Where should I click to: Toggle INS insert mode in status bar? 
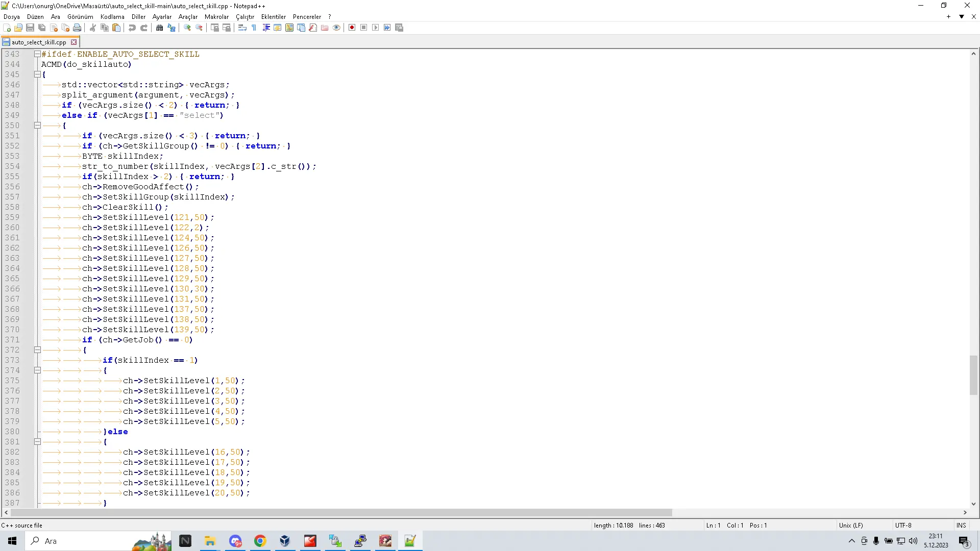click(961, 525)
